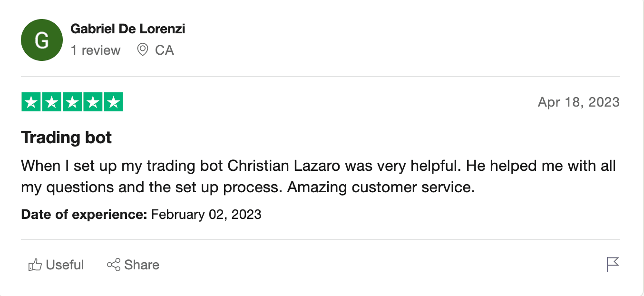
Task: Click the green G avatar circle
Action: (42, 40)
